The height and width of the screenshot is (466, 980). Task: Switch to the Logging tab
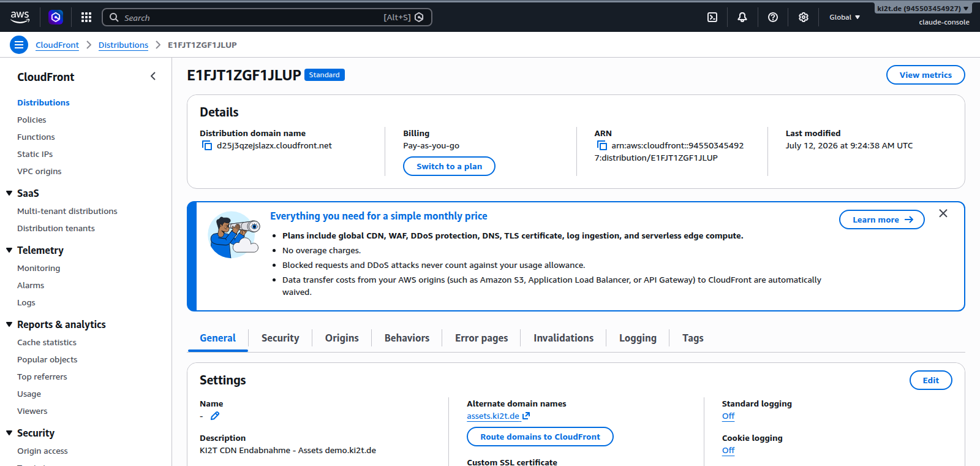[638, 338]
